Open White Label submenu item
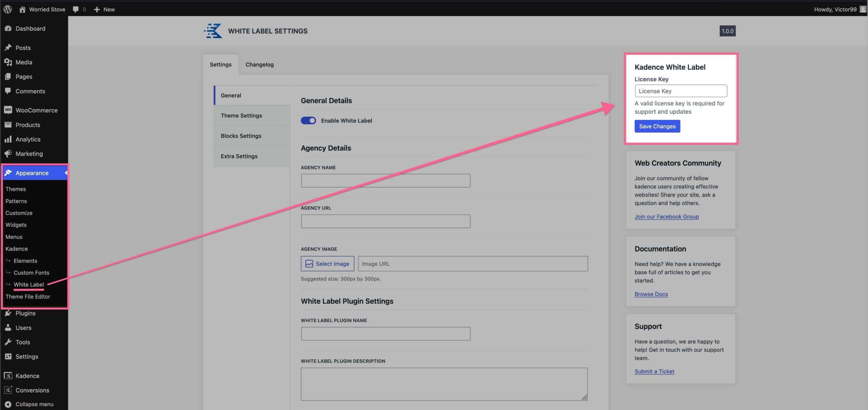The width and height of the screenshot is (868, 410). (29, 284)
